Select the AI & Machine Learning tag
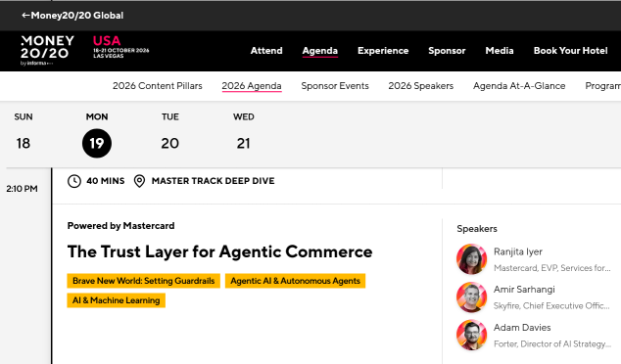This screenshot has height=364, width=621. [116, 300]
